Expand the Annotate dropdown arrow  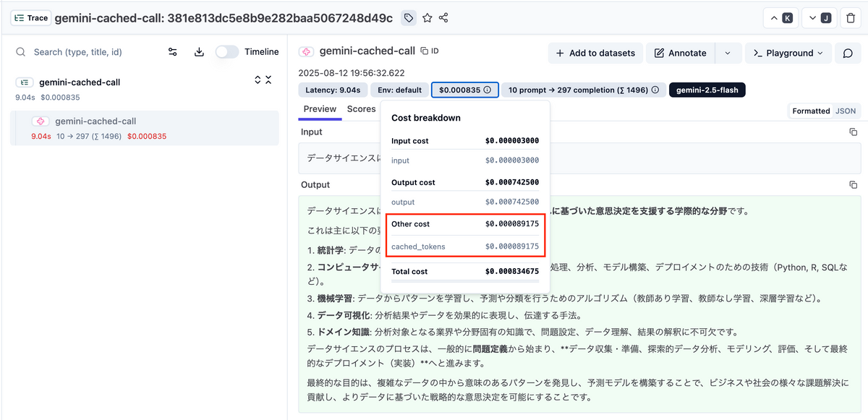click(x=728, y=53)
